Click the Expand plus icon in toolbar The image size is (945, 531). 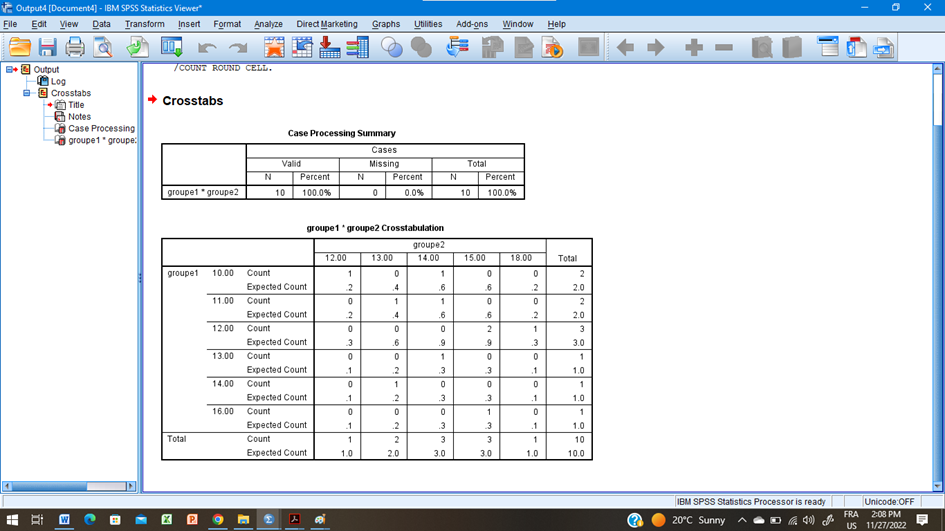tap(694, 47)
